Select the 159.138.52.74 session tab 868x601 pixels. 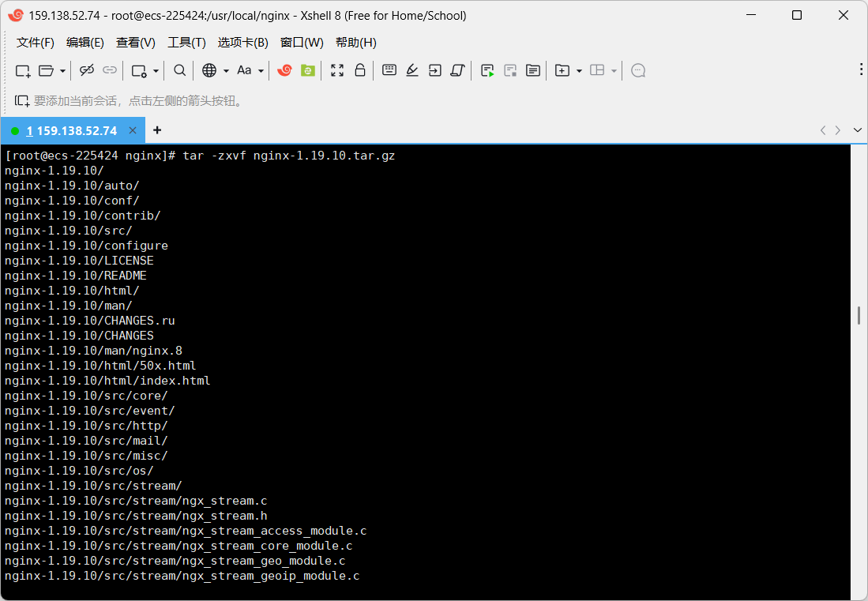(71, 131)
